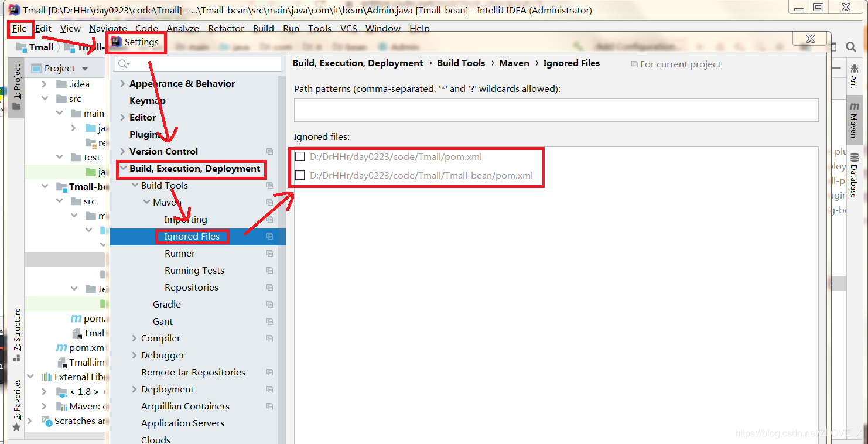868x444 pixels.
Task: Select Importing under Maven
Action: (186, 219)
